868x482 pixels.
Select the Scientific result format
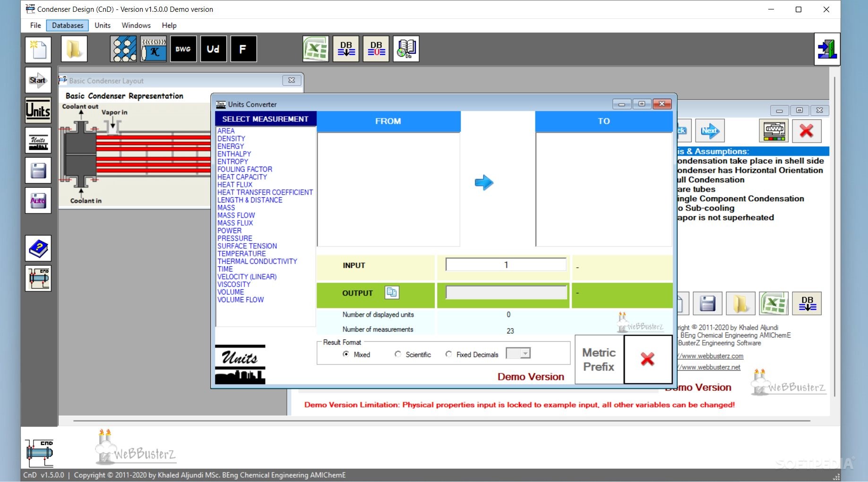413,355
